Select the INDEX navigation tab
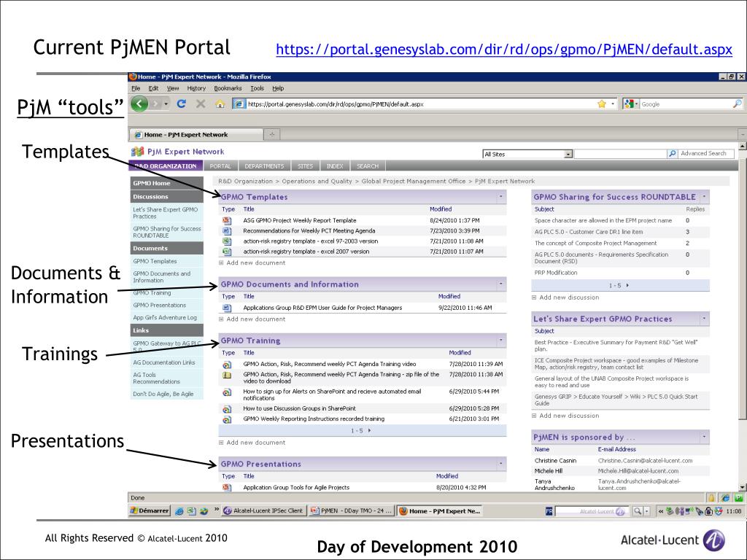Image resolution: width=747 pixels, height=560 pixels. tap(334, 166)
